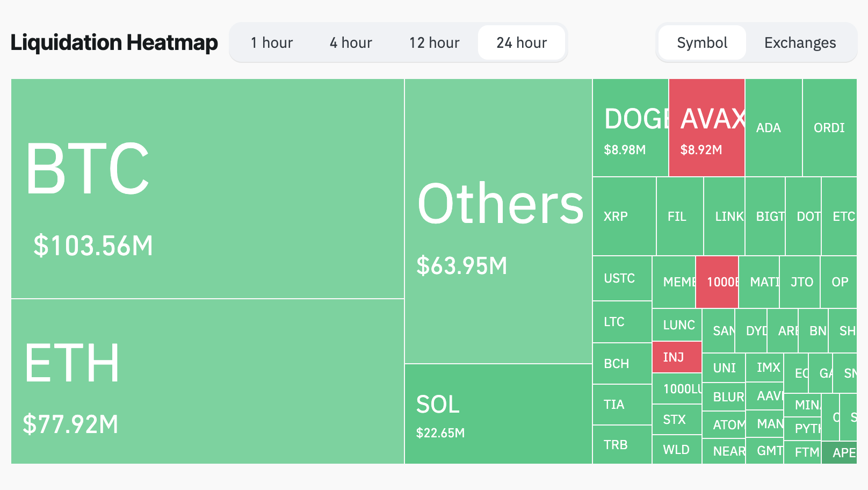The image size is (868, 490).
Task: Click the MAN heatmap tile
Action: [765, 424]
